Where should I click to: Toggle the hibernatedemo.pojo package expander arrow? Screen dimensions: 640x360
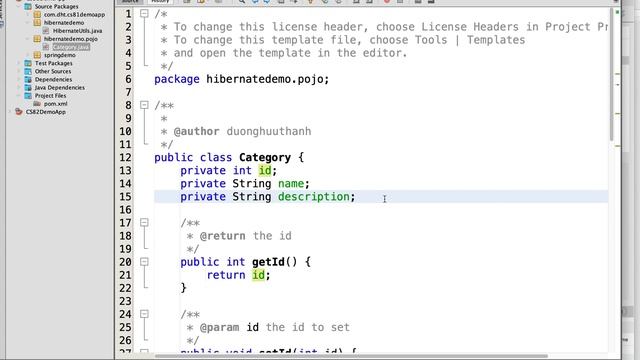click(x=28, y=39)
